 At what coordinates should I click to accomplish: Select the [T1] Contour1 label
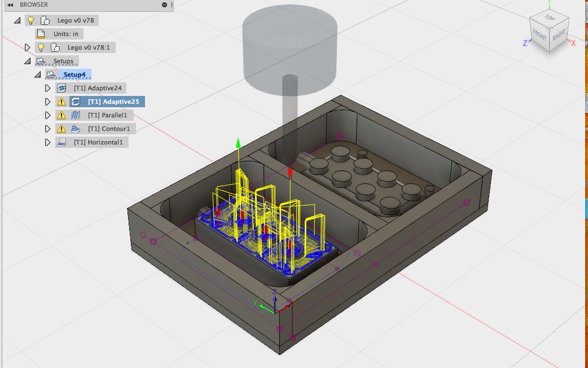(109, 129)
